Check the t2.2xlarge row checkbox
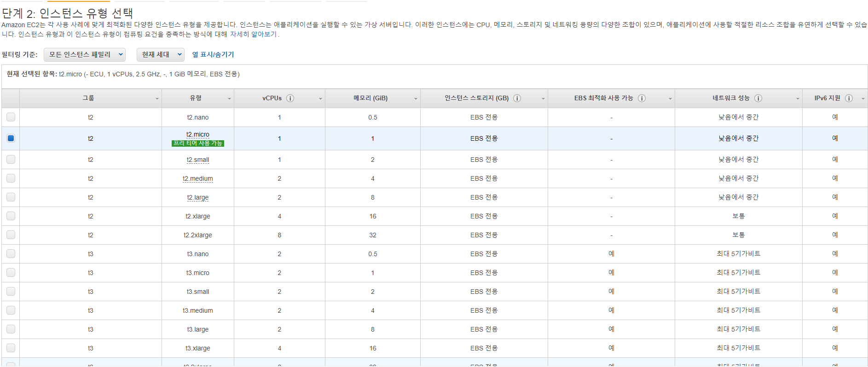 tap(11, 235)
